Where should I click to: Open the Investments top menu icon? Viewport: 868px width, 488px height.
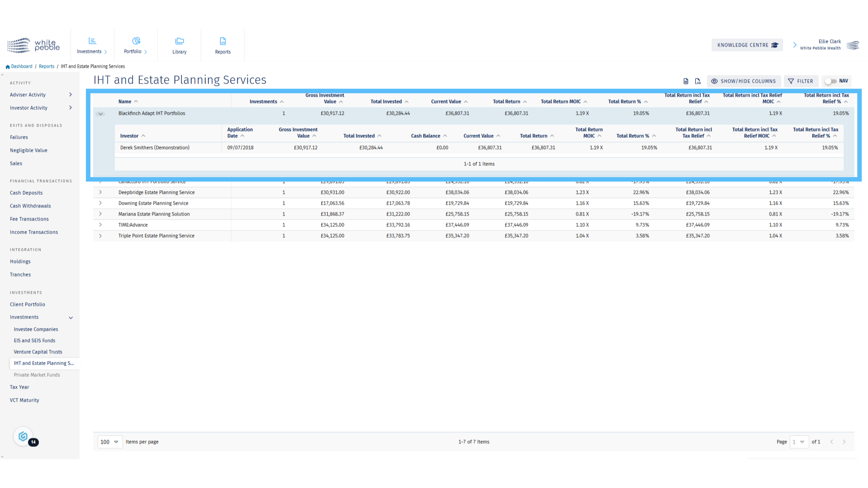[x=92, y=41]
